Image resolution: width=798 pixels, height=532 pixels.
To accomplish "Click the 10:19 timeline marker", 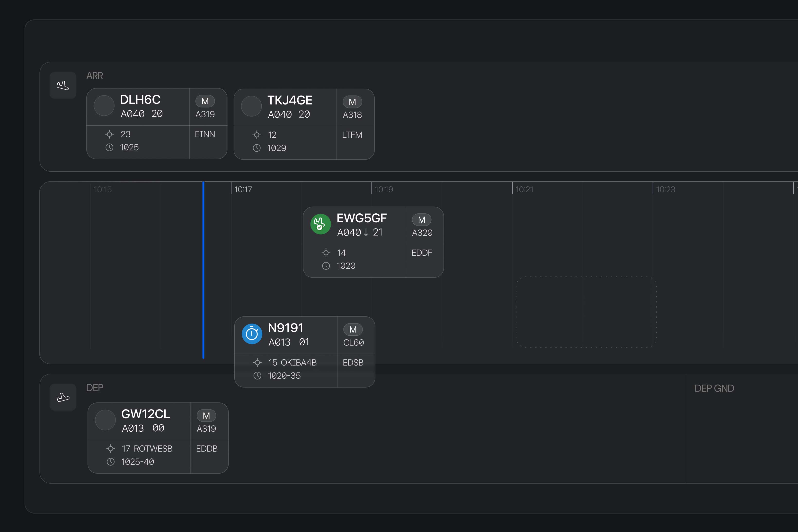I will 383,189.
